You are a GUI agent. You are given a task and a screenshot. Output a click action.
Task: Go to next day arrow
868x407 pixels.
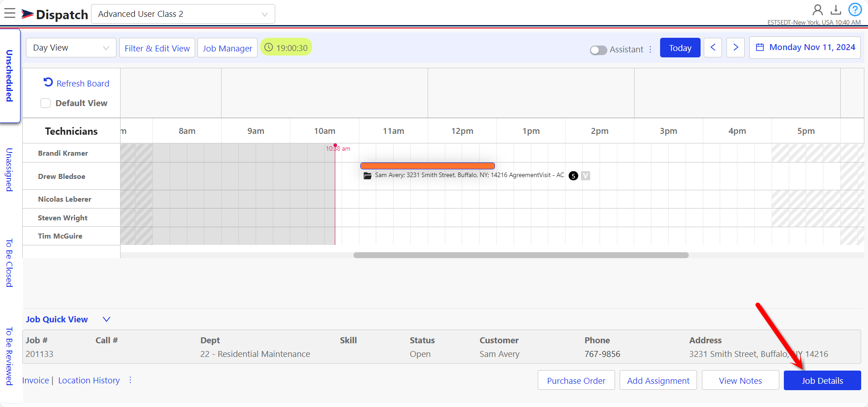click(736, 47)
